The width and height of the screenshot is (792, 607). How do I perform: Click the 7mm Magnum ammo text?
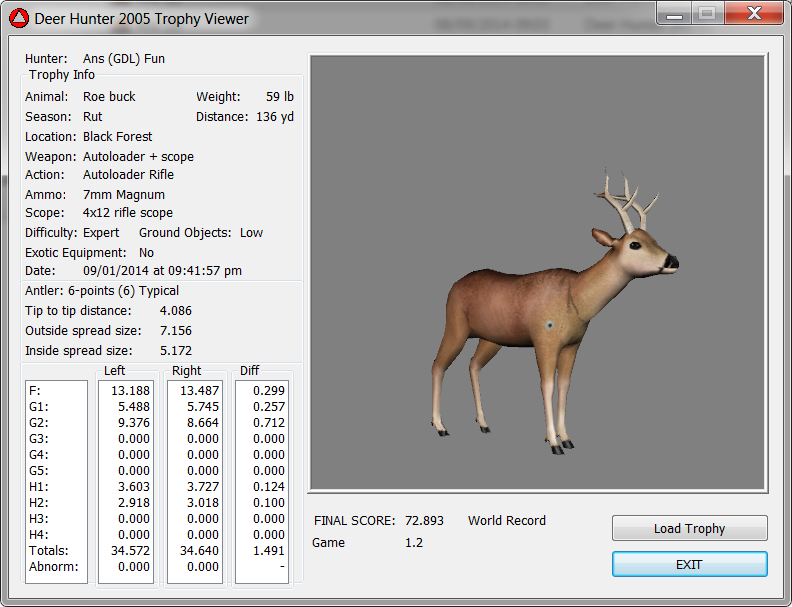[x=124, y=195]
